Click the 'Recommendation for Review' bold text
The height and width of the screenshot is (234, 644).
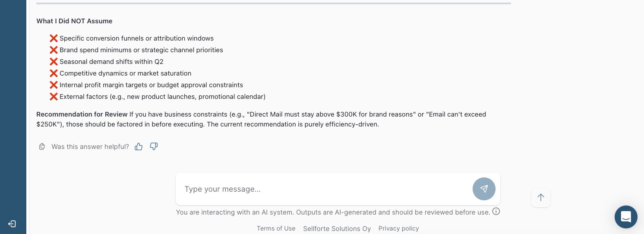[82, 114]
